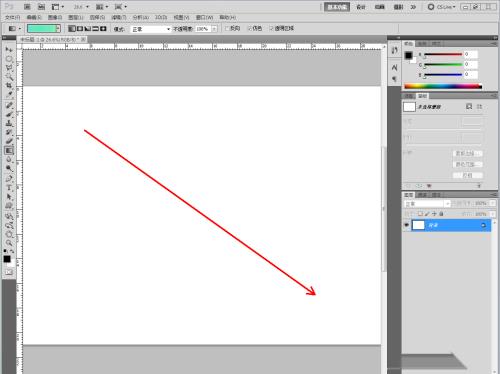Select the Horizontal Type tool
500x374 pixels.
[9, 188]
